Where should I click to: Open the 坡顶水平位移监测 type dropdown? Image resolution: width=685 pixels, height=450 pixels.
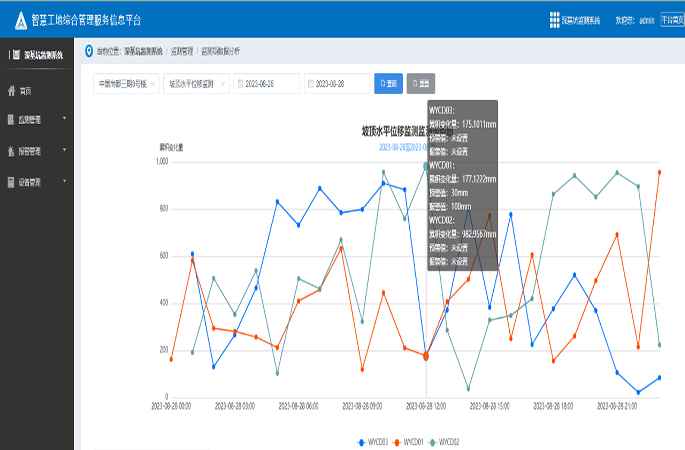click(x=196, y=83)
